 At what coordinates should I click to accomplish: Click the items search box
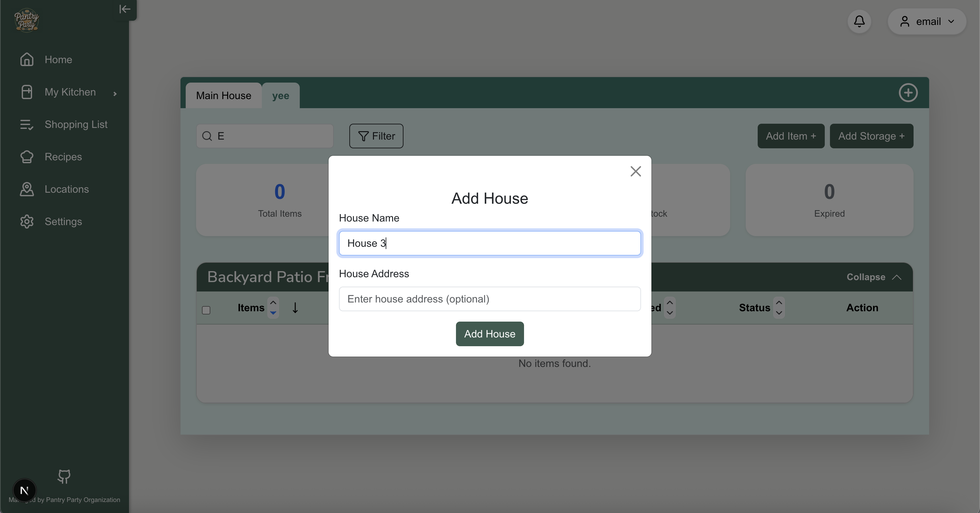(264, 136)
